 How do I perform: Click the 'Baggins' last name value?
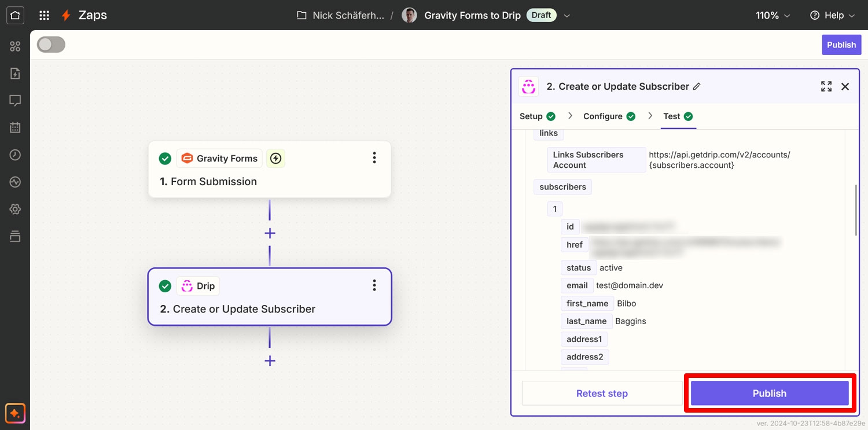(631, 321)
